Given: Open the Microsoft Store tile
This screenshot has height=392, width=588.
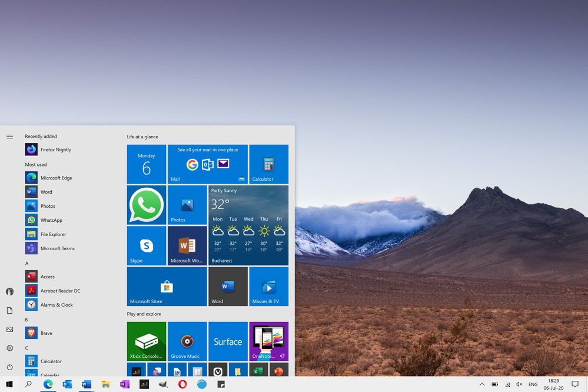Looking at the screenshot, I should [x=167, y=286].
